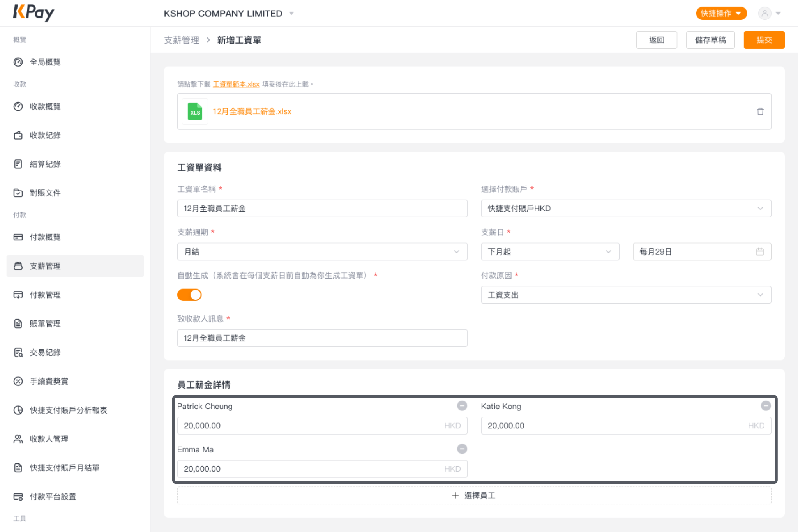Open 賬單管理 in the sidebar
This screenshot has width=798, height=532.
pyautogui.click(x=75, y=324)
